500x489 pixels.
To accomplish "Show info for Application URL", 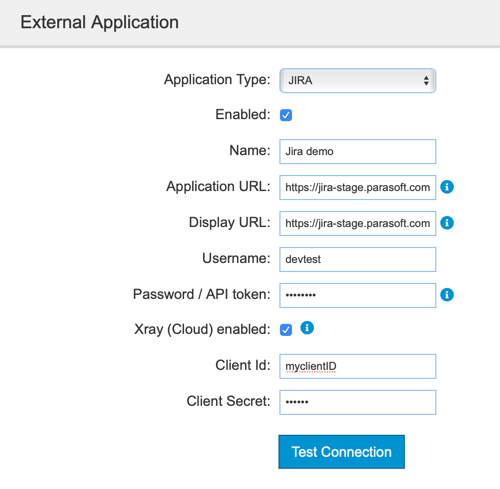I will coord(447,187).
